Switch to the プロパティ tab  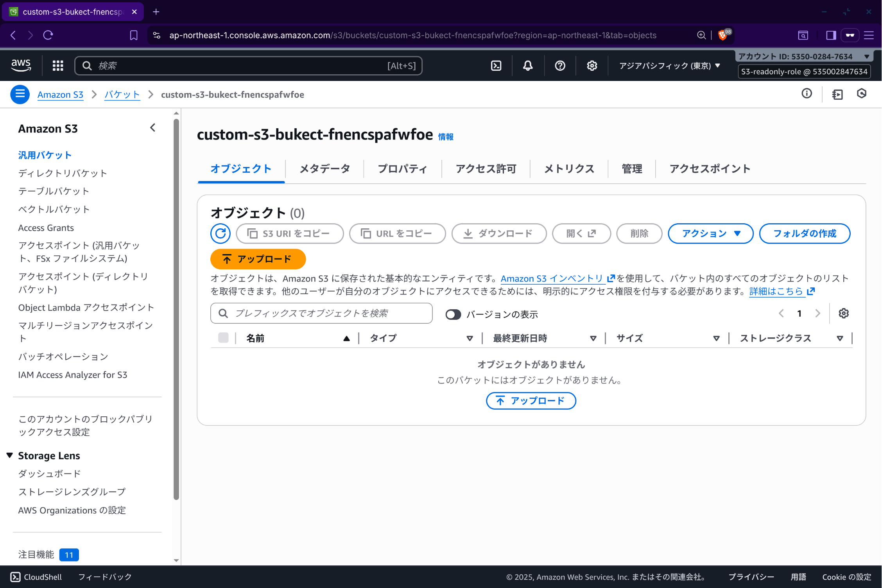[x=402, y=169]
